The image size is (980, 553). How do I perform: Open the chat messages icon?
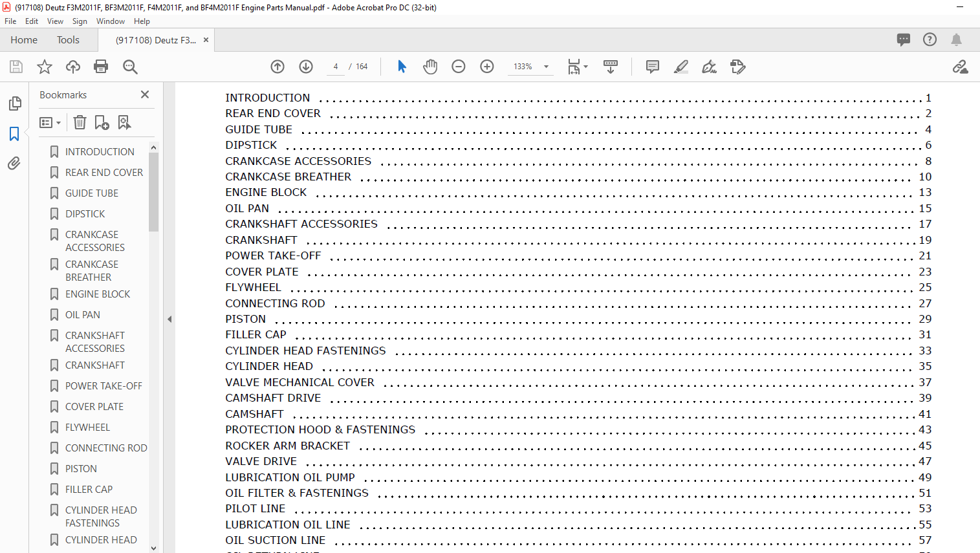pyautogui.click(x=904, y=39)
